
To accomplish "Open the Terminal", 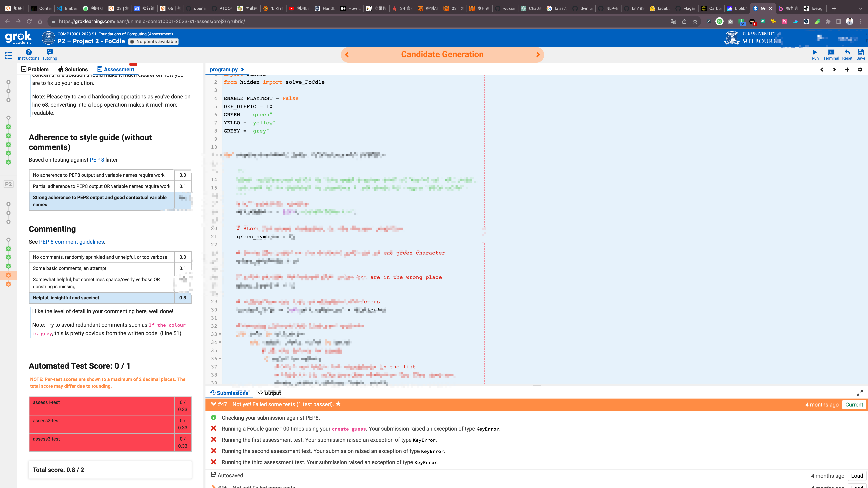I will coord(831,55).
